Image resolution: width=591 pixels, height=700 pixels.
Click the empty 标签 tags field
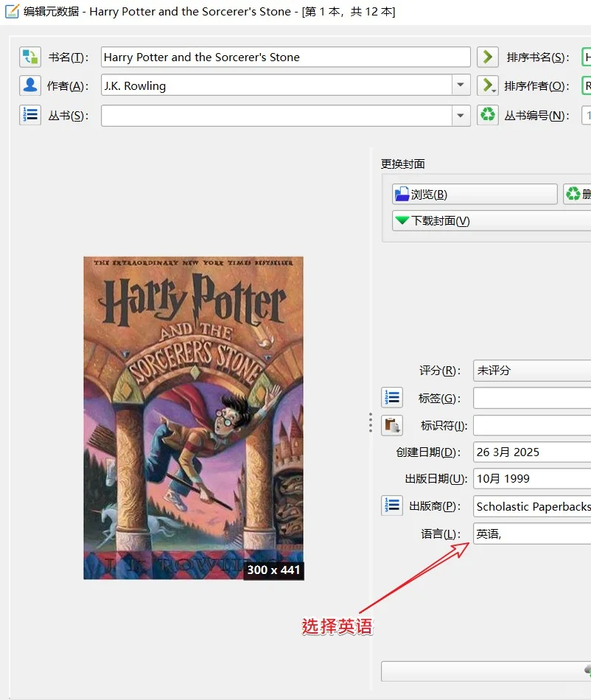tap(532, 398)
